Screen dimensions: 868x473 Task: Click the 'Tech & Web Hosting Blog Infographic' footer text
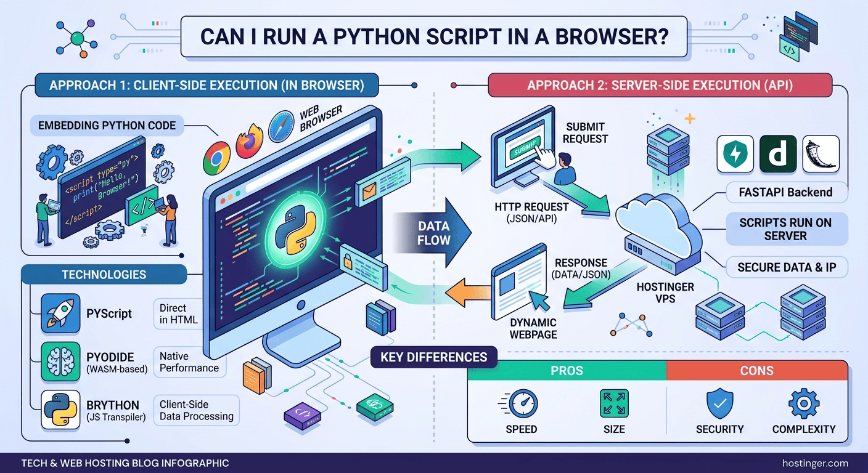125,463
